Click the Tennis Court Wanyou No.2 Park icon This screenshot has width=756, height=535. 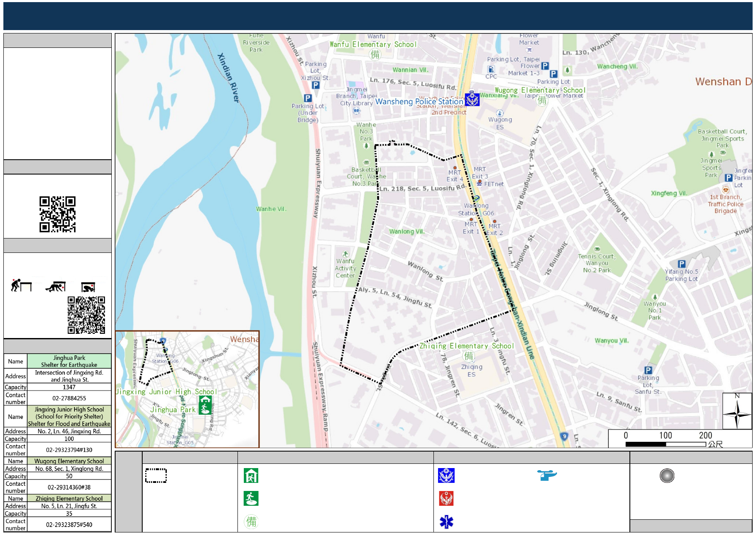click(x=597, y=249)
